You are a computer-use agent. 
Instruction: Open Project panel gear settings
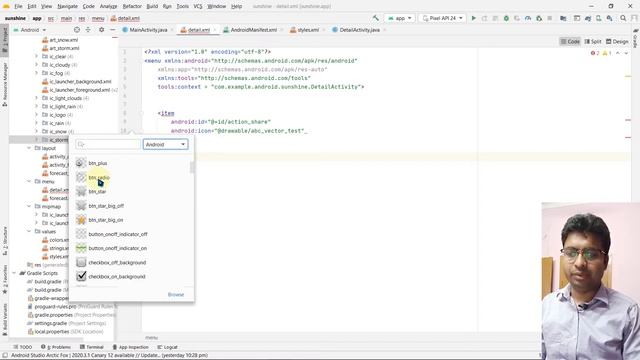coord(101,30)
